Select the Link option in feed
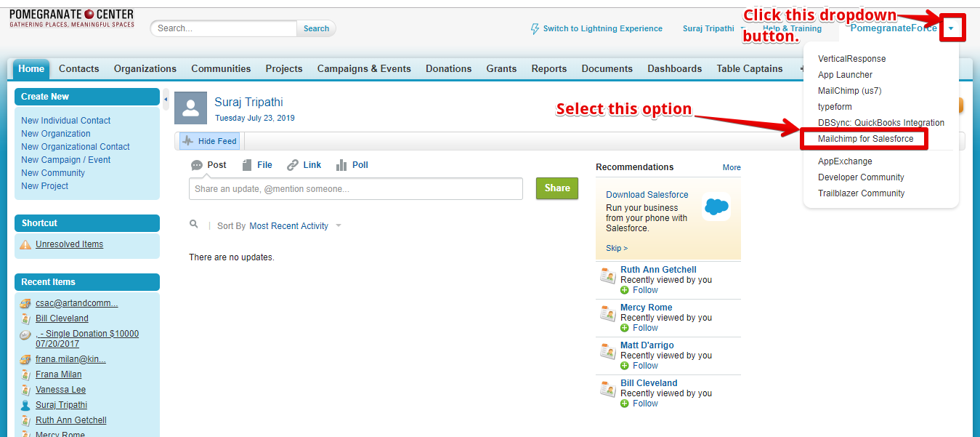Screen dimensions: 980x437 coord(304,165)
